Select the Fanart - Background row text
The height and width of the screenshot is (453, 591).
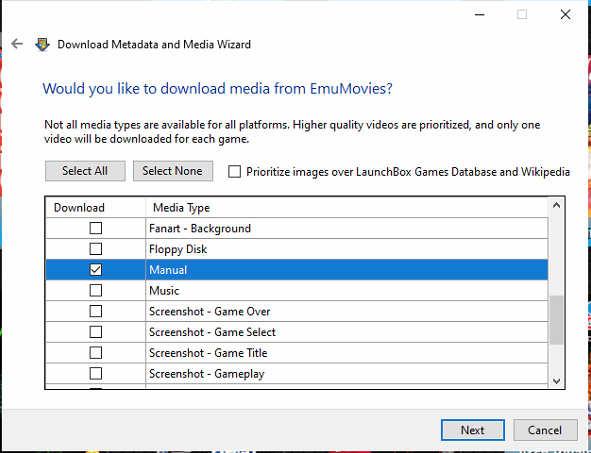pos(200,228)
